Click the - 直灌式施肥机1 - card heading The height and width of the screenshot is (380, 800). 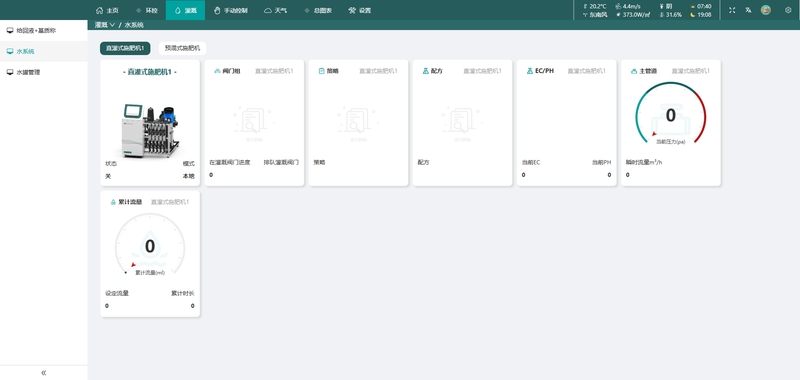[x=150, y=72]
